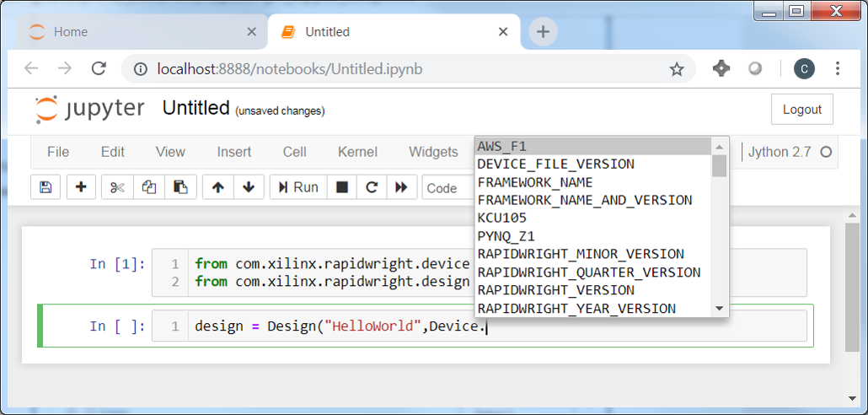The width and height of the screenshot is (868, 415).
Task: Copy selected cells icon
Action: pyautogui.click(x=149, y=187)
